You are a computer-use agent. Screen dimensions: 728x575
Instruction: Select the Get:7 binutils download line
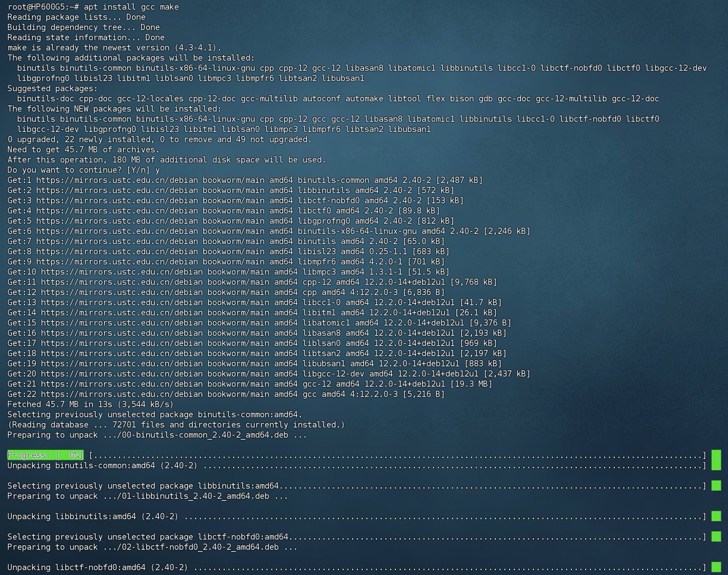click(226, 242)
